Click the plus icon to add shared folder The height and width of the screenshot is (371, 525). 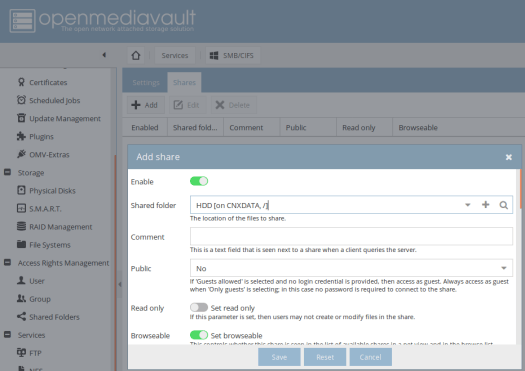485,205
